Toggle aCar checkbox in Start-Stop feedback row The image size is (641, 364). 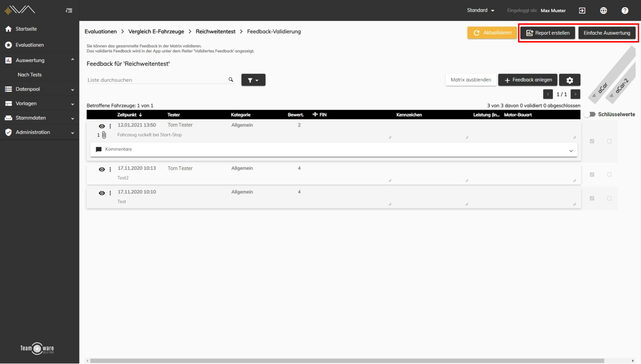(x=592, y=141)
